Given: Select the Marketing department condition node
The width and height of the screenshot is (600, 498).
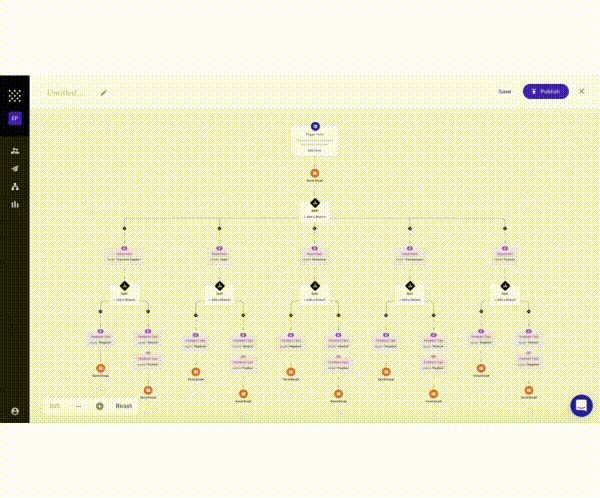Looking at the screenshot, I should (315, 254).
